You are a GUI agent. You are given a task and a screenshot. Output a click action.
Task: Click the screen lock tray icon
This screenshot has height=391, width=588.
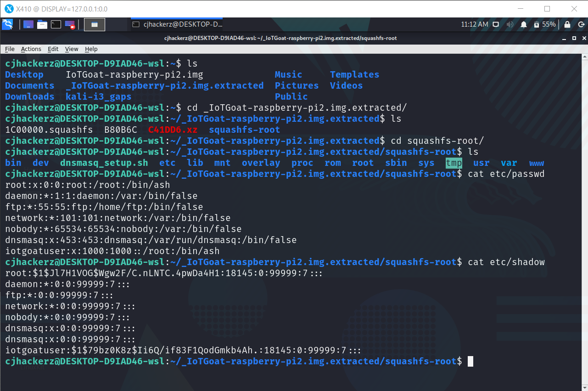coord(567,25)
